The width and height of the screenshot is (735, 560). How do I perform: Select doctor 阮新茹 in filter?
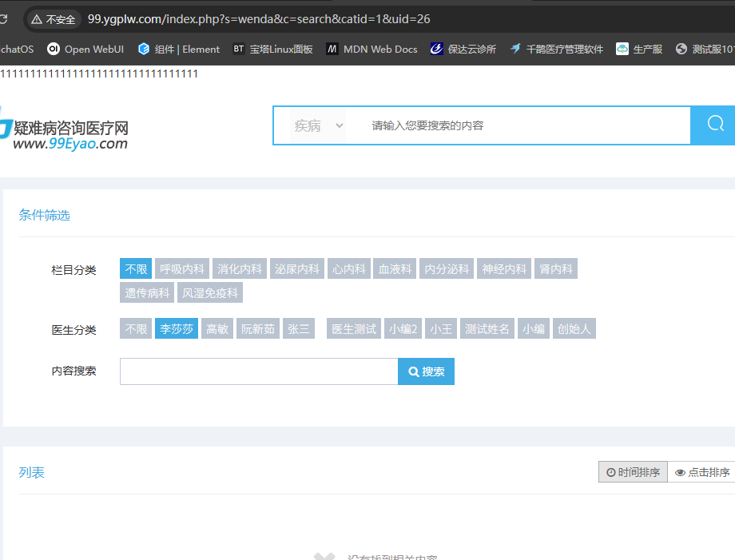[258, 329]
